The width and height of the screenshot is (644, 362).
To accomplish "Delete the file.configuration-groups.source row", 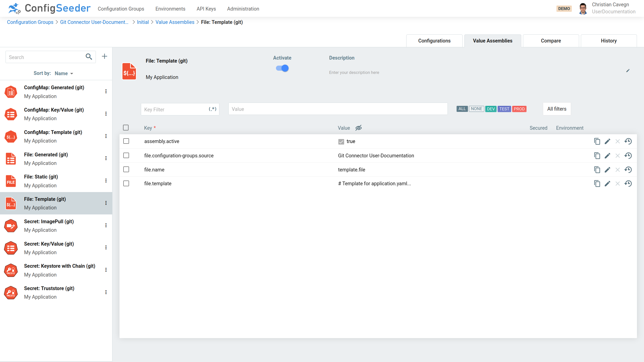I will (x=618, y=156).
